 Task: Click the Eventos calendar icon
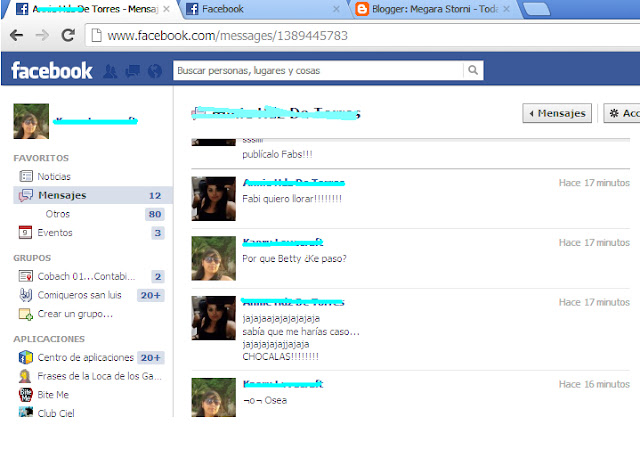pos(25,232)
